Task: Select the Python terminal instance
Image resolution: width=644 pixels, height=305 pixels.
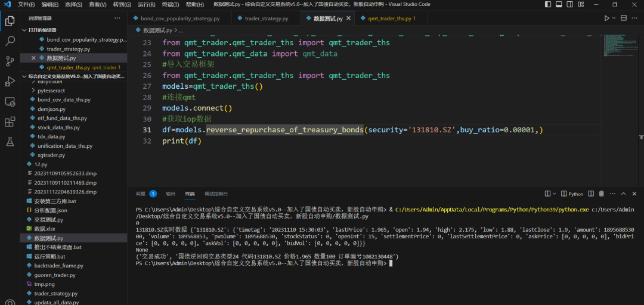Action: click(x=572, y=194)
